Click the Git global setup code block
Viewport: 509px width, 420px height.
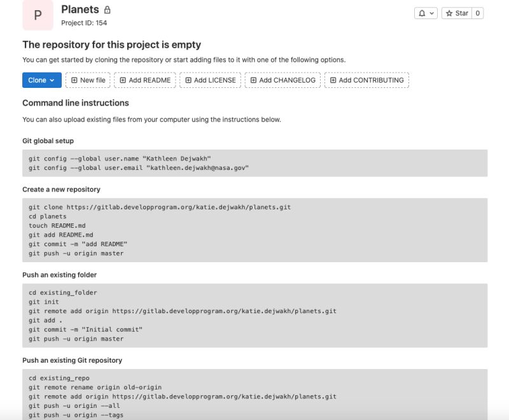point(255,163)
